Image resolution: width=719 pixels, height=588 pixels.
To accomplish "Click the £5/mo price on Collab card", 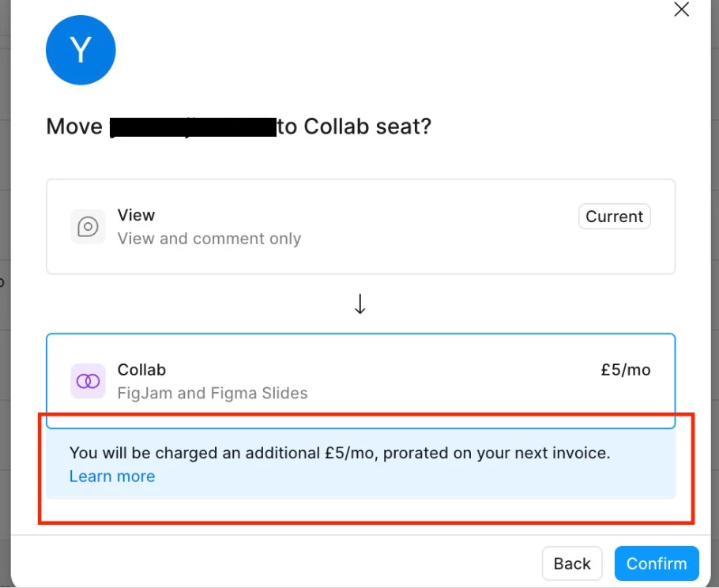I will [x=625, y=370].
